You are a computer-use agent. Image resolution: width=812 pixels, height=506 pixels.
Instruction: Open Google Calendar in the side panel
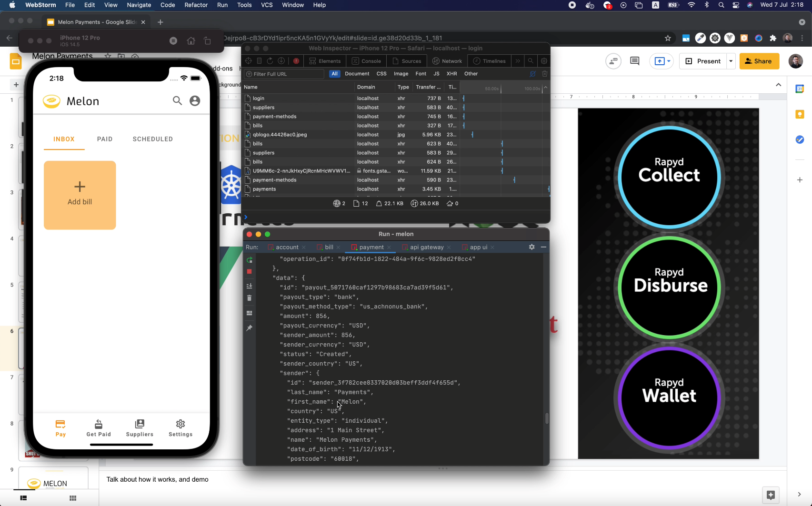800,89
